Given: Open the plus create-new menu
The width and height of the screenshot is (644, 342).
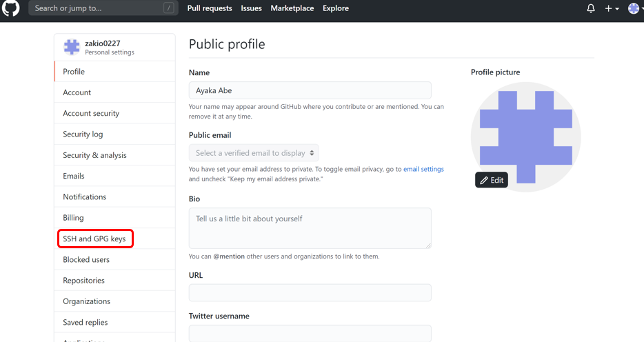Looking at the screenshot, I should (x=612, y=8).
